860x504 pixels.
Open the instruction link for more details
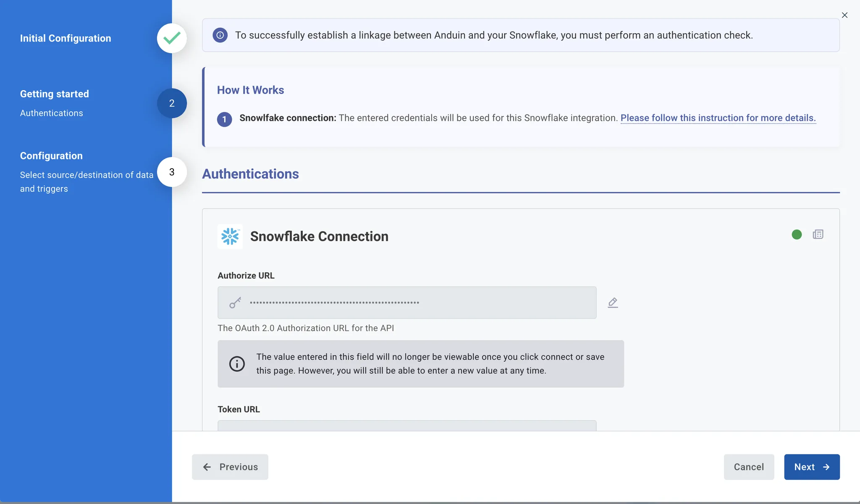[x=718, y=118]
